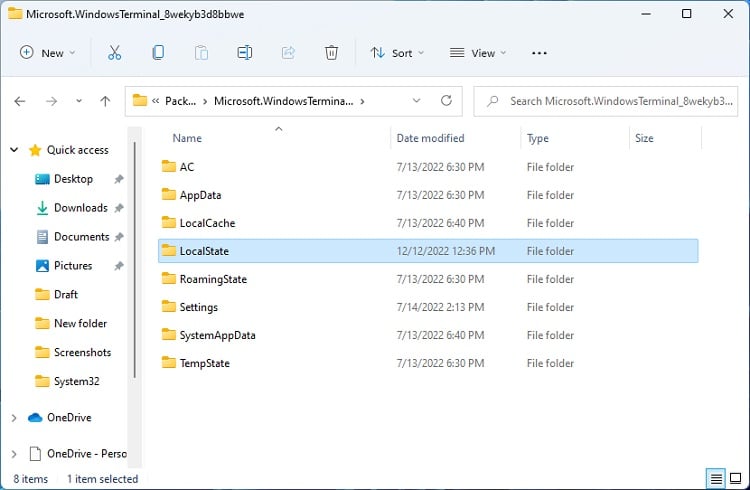Click the 1 item selected status text
The width and height of the screenshot is (750, 490).
[x=102, y=479]
